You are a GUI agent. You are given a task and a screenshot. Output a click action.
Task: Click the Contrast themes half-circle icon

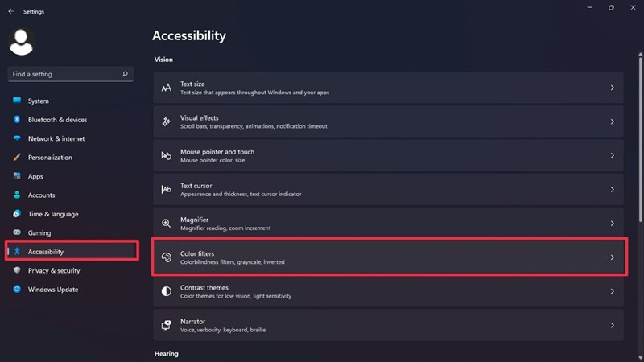166,291
